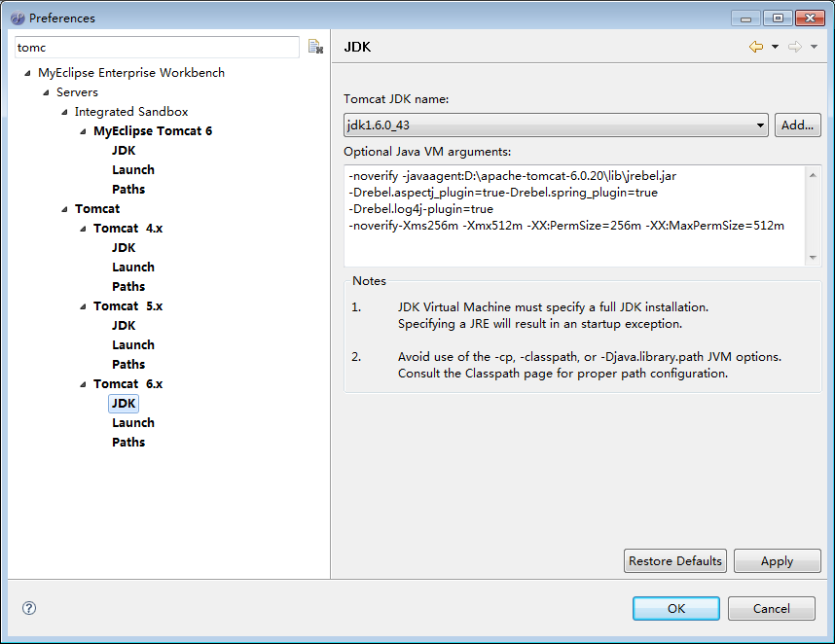
Task: Click the 'JDK' page heading
Action: tap(357, 47)
